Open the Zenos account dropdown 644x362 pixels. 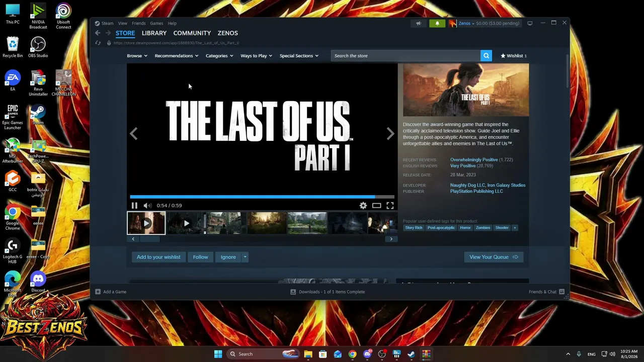[x=466, y=23]
